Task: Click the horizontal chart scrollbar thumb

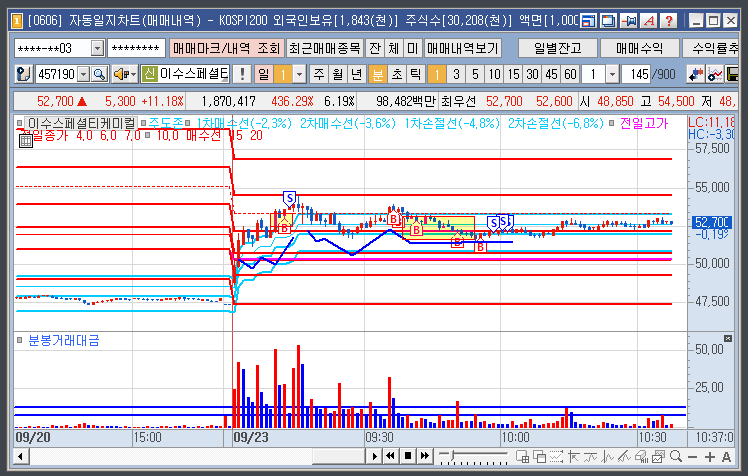Action: coord(338,456)
